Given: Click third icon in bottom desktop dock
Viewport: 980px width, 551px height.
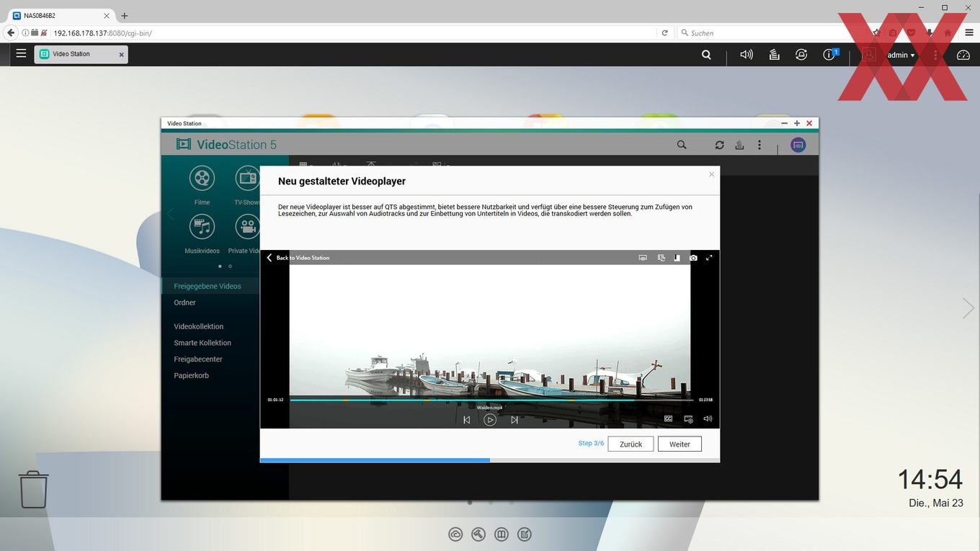Looking at the screenshot, I should pyautogui.click(x=502, y=534).
